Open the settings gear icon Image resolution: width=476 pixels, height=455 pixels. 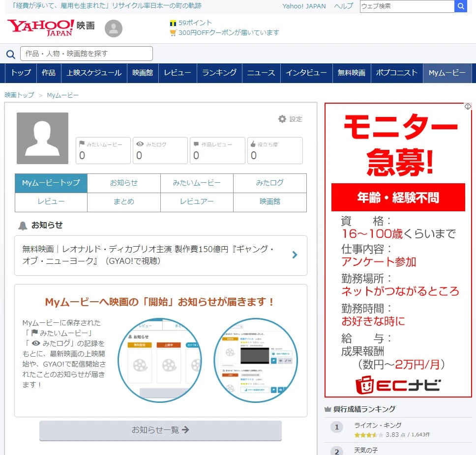(x=282, y=119)
